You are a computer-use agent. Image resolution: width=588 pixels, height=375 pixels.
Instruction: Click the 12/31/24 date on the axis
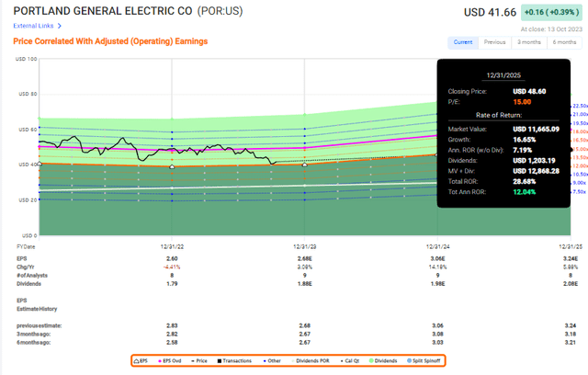pos(435,247)
